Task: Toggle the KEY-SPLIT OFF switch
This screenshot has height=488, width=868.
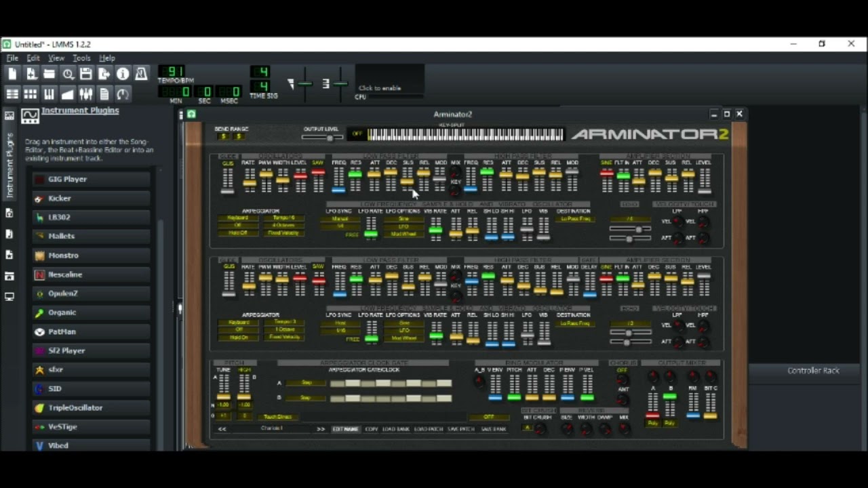Action: coord(357,134)
